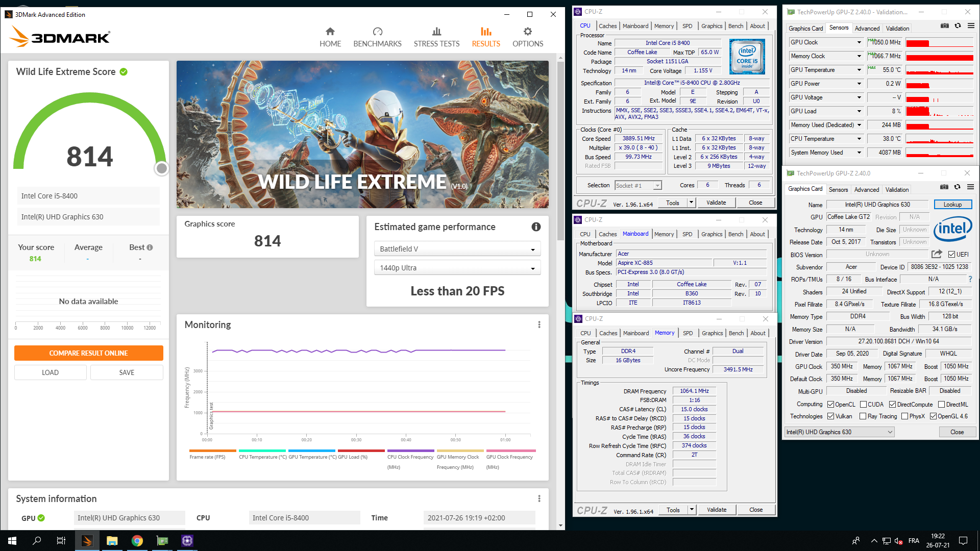
Task: Click the Bus Interface question mark in GPU-Z
Action: (970, 279)
